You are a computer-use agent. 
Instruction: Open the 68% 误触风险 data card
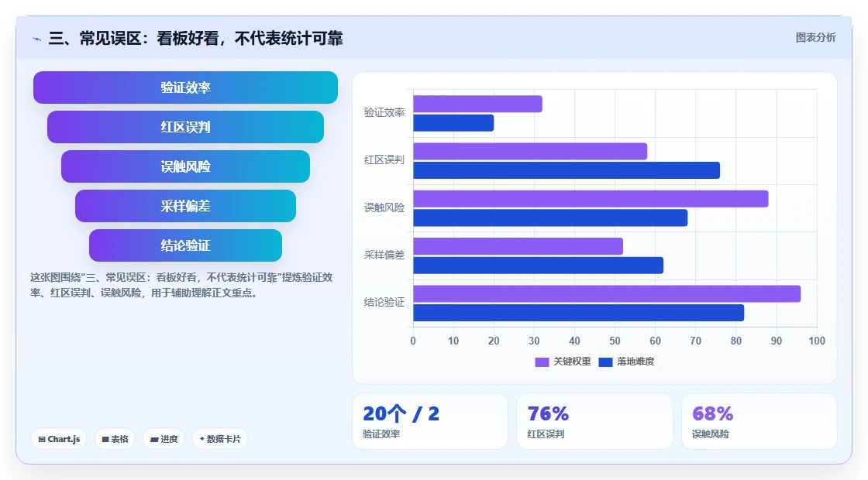point(759,421)
